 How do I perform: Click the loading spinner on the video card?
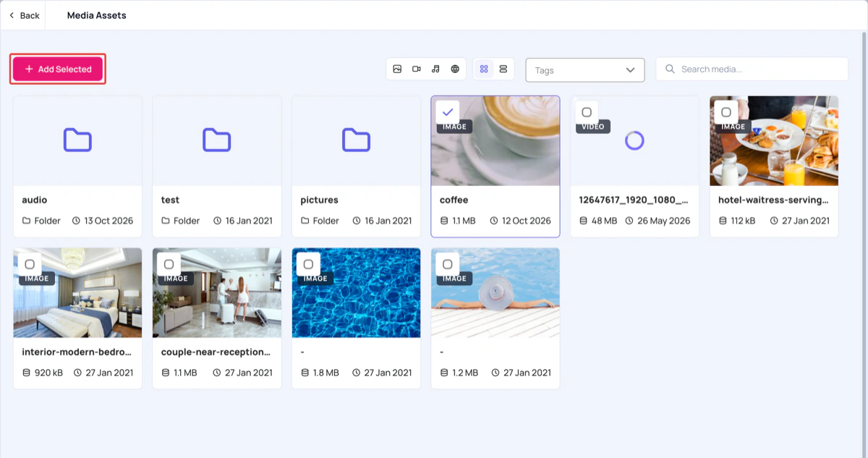click(634, 140)
